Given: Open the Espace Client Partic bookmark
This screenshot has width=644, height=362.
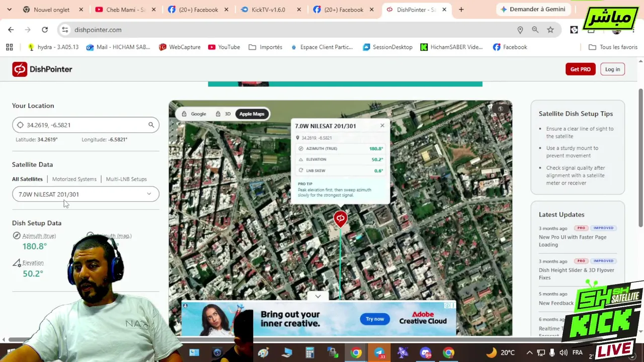Looking at the screenshot, I should 321,47.
